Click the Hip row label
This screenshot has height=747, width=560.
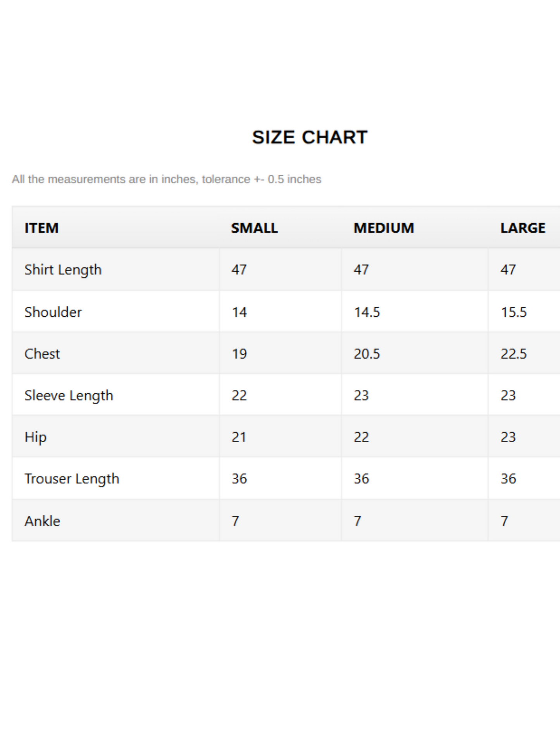click(36, 437)
